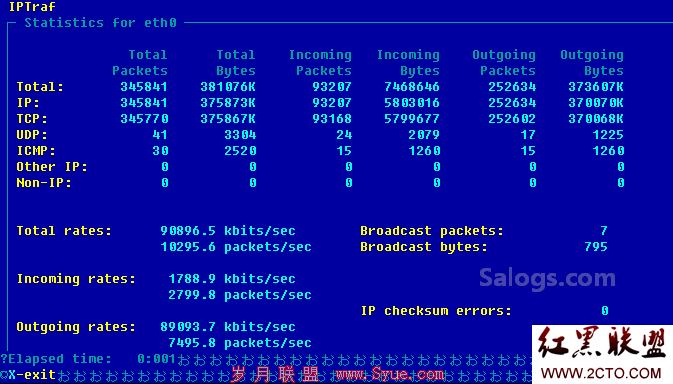Click the 'Broadcast packets:' label
The width and height of the screenshot is (673, 384).
[x=432, y=231]
